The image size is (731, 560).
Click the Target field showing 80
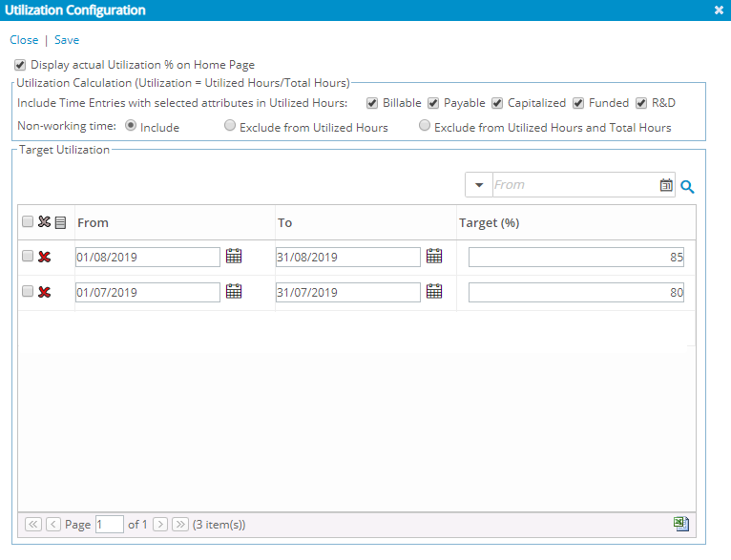pyautogui.click(x=576, y=293)
